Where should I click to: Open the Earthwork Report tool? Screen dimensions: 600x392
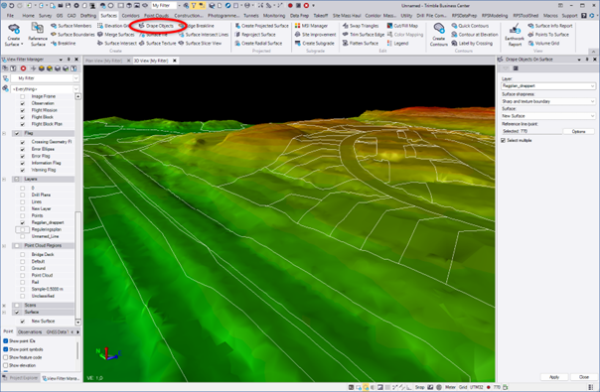click(x=515, y=34)
